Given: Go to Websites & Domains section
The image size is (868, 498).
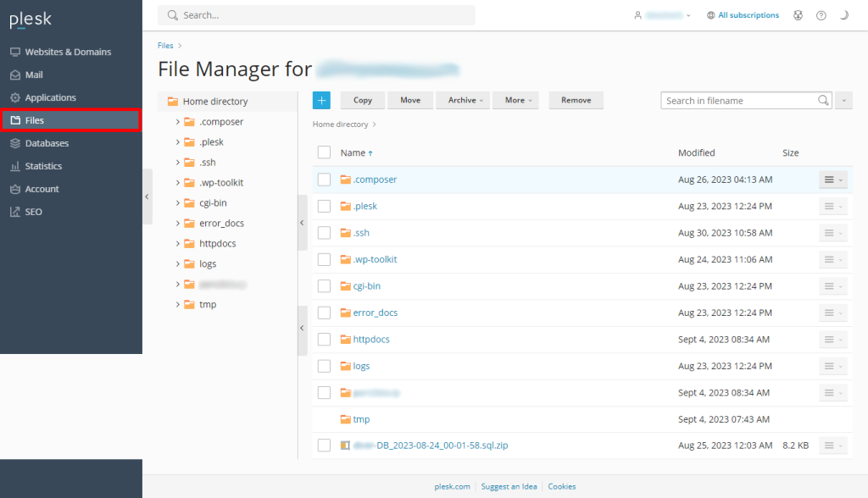Looking at the screenshot, I should tap(68, 52).
